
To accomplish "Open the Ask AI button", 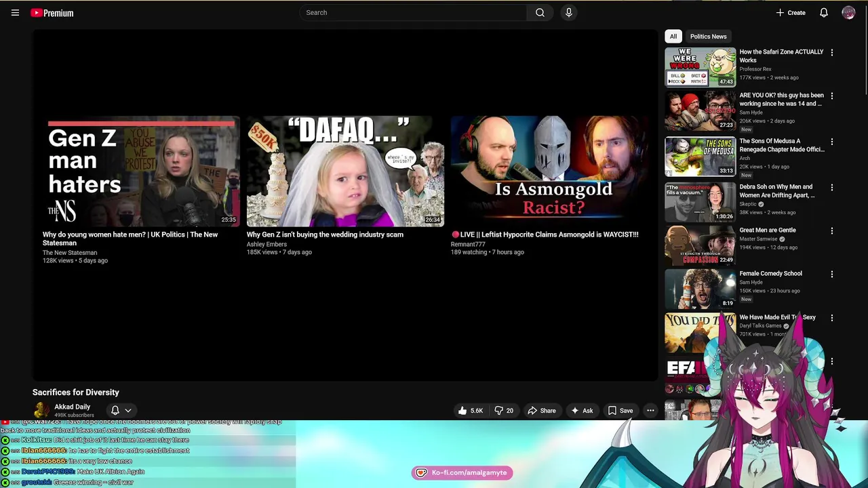I will [x=582, y=411].
